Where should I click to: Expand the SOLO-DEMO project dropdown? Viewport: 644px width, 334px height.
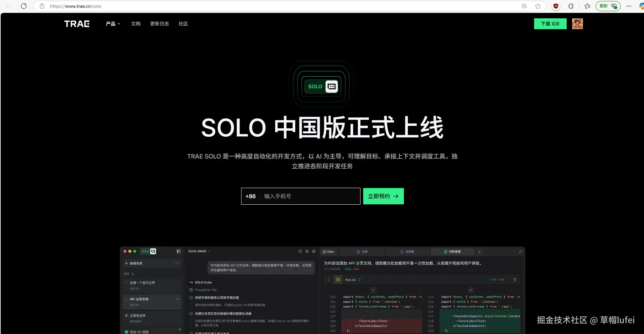pyautogui.click(x=199, y=251)
